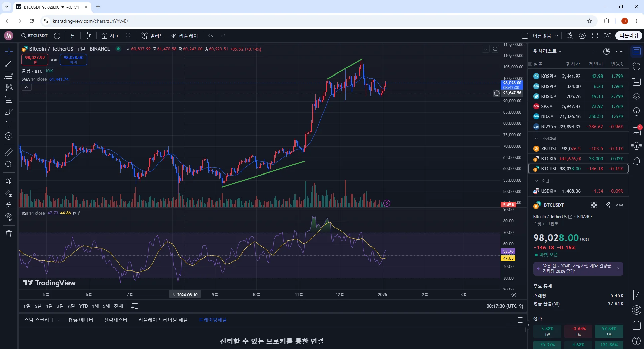This screenshot has height=349, width=644.
Task: Open the indicators dialog
Action: [110, 36]
